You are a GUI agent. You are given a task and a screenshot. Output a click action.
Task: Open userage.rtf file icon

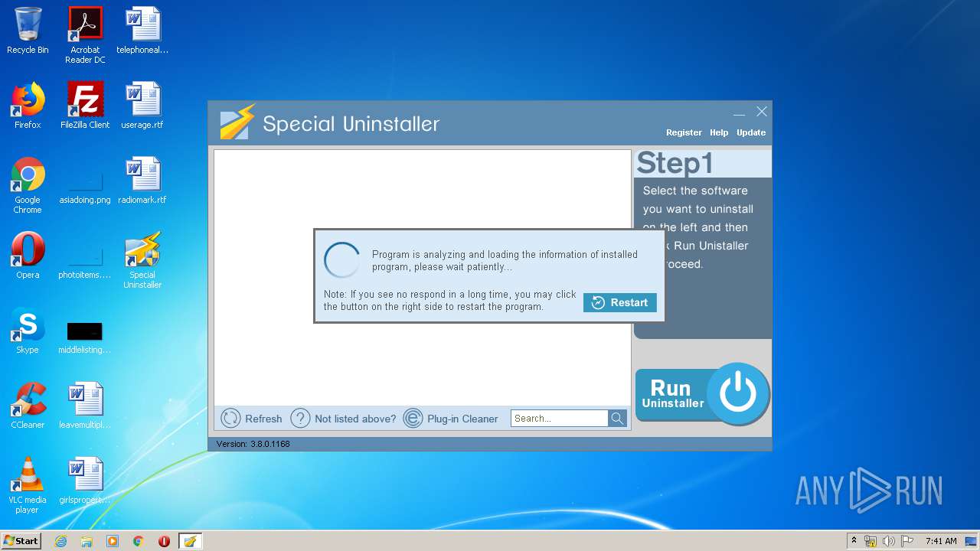click(142, 106)
